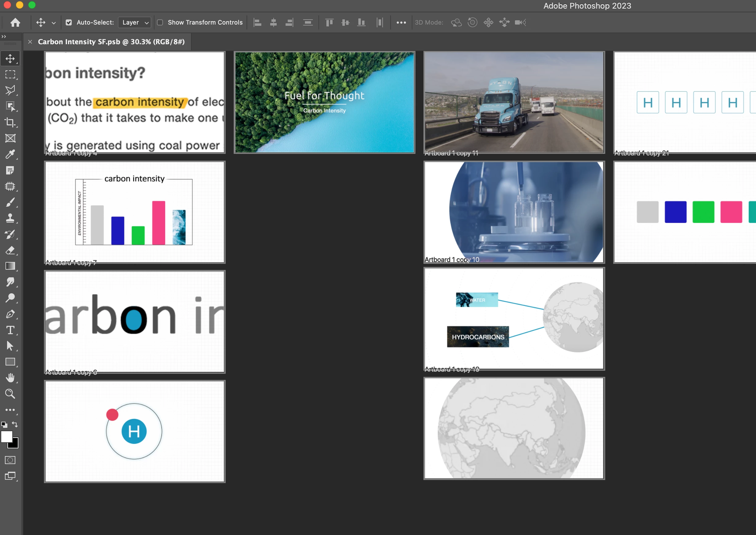Select the Eraser tool
Screen dimensions: 756x535
10,250
